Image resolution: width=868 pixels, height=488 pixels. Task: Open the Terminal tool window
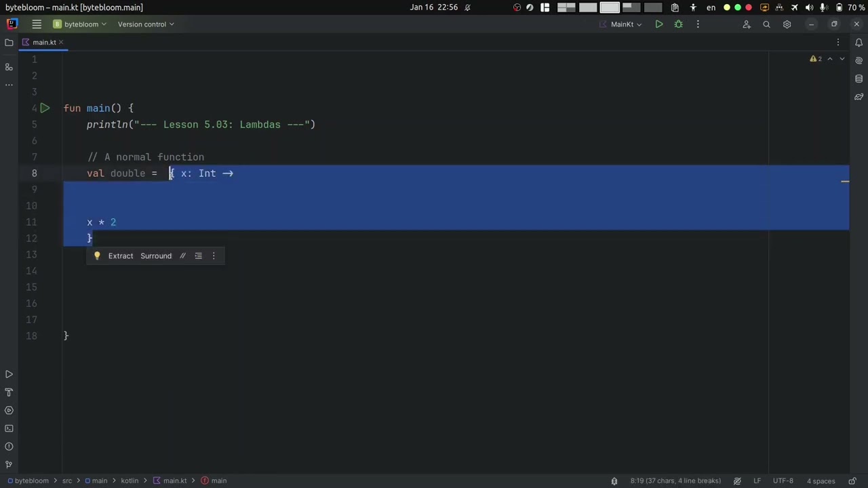(x=9, y=428)
